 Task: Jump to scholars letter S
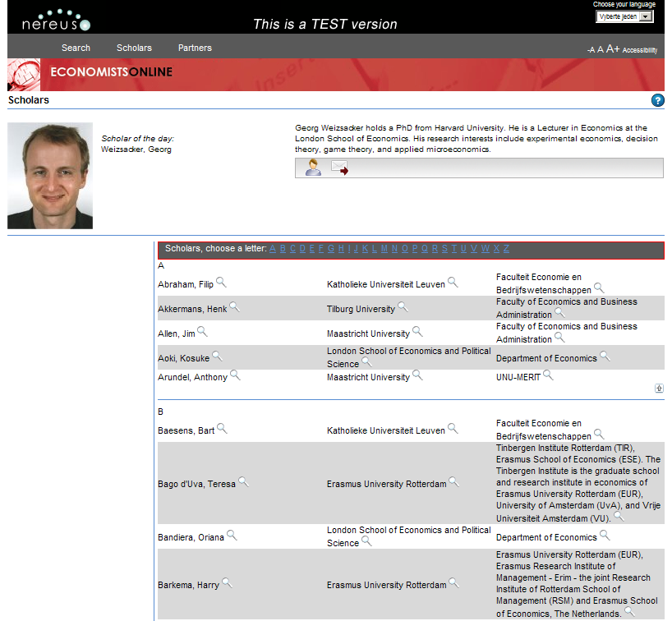coord(445,249)
